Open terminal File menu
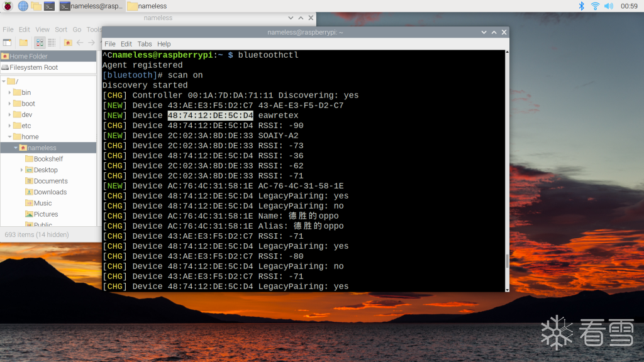 (109, 44)
